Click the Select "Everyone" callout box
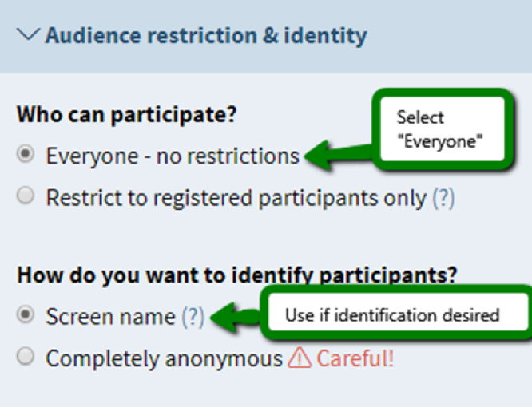This screenshot has width=532, height=407. click(x=439, y=128)
